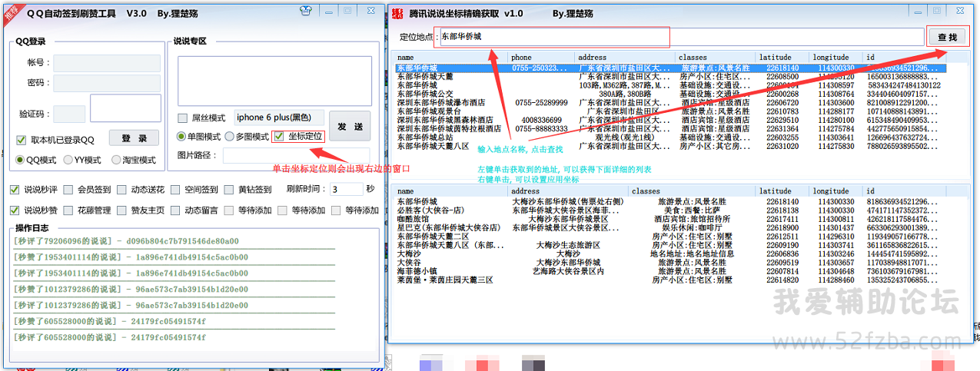The height and width of the screenshot is (371, 980).
Task: Select 大侠谷 row in lower list
Action: [669, 263]
